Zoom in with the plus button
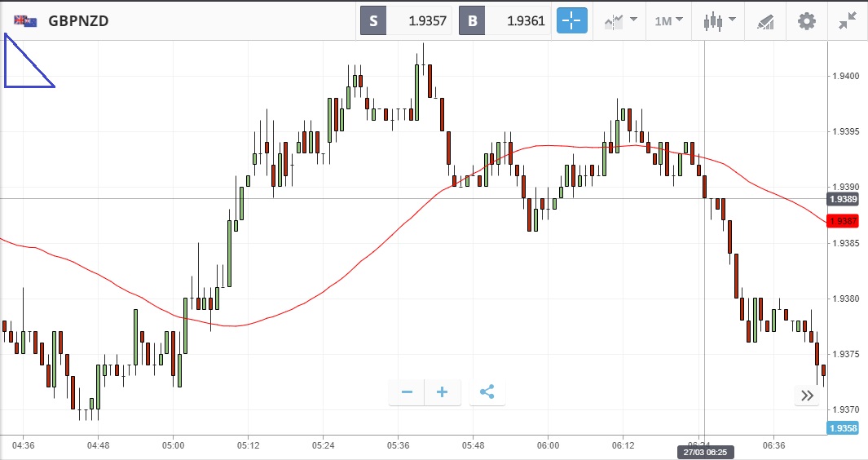Screen dimensions: 868x460 point(443,392)
